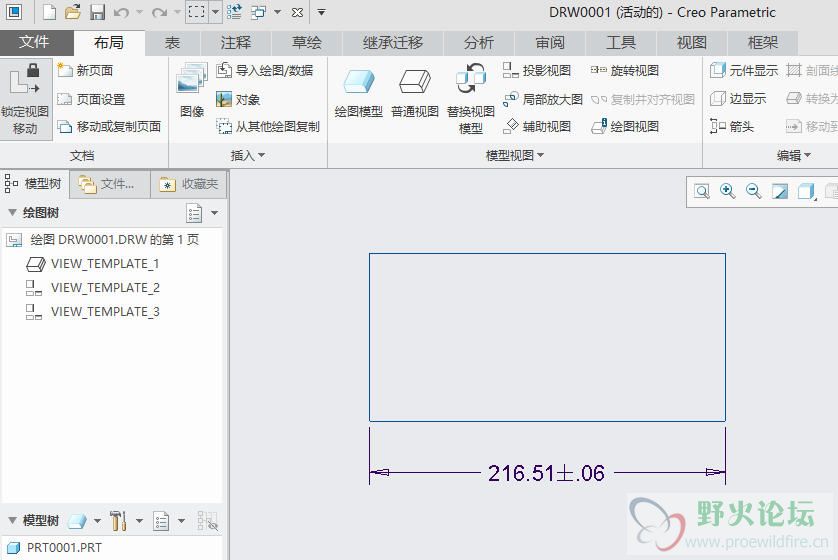Switch to the 表 ribbon tab
Viewport: 838px width, 560px height.
click(173, 43)
